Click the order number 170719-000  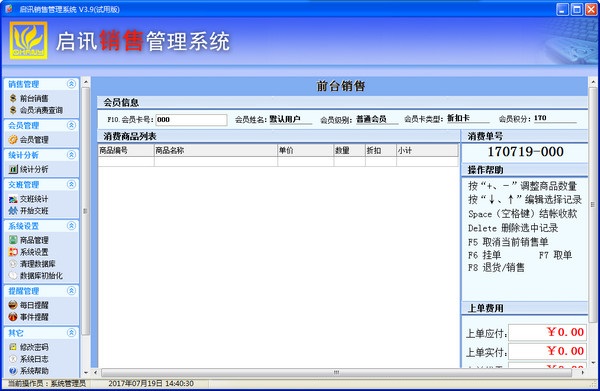coord(525,152)
